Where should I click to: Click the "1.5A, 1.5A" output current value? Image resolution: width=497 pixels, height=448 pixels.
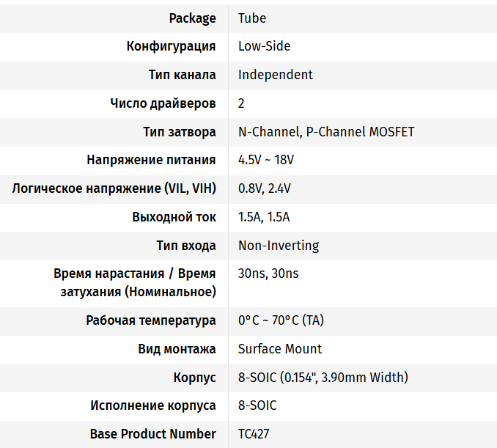coord(264,217)
